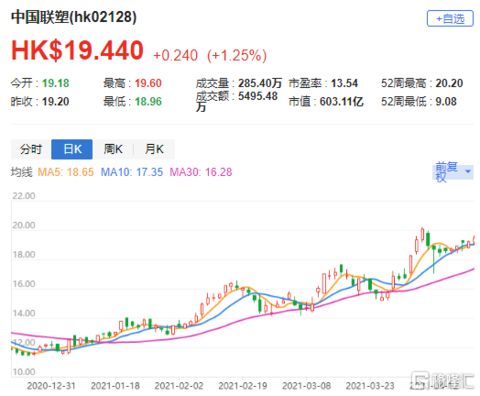Click the +自选 add to watchlist button

tap(450, 19)
